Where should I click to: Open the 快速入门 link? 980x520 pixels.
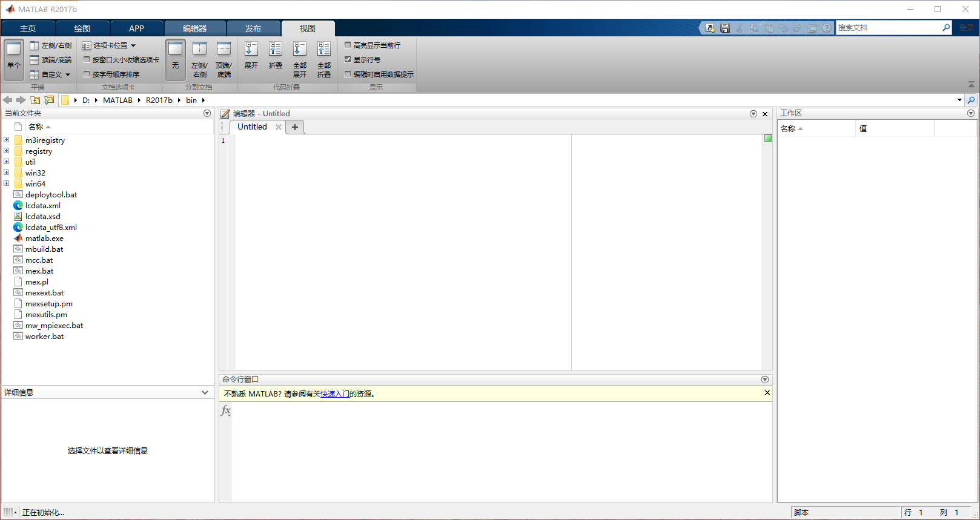[x=335, y=394]
